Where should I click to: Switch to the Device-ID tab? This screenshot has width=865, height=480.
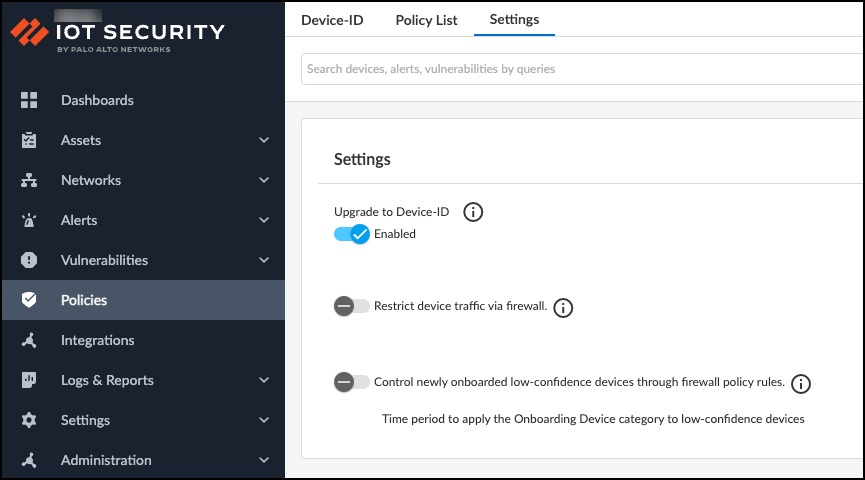(x=332, y=20)
